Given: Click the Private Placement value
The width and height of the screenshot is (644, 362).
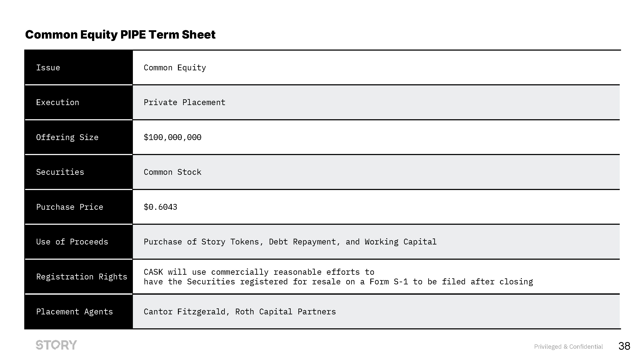Looking at the screenshot, I should click(184, 103).
